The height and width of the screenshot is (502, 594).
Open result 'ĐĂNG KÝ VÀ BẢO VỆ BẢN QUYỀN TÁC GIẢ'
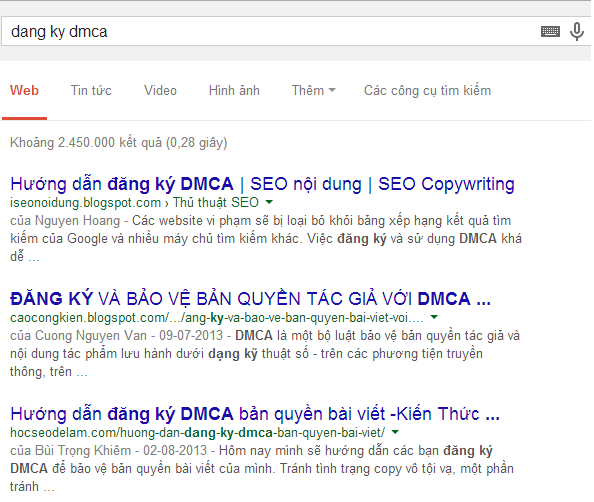[250, 299]
